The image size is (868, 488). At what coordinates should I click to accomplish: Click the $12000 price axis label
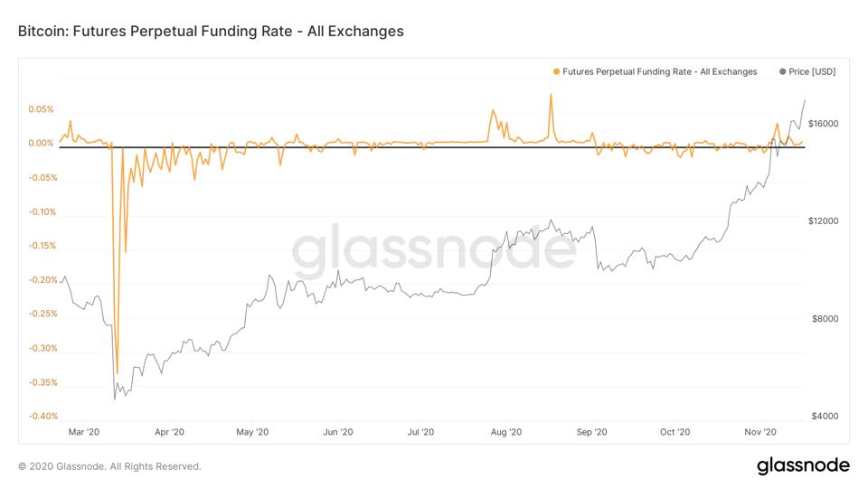[x=823, y=221]
